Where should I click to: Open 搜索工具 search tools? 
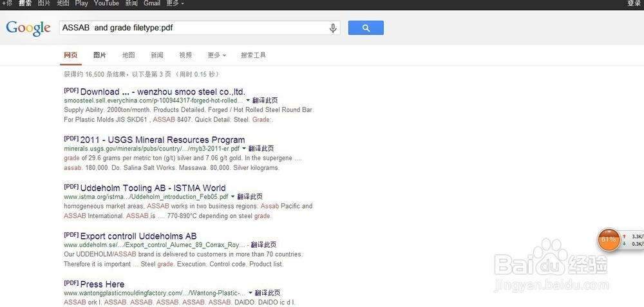pos(253,55)
